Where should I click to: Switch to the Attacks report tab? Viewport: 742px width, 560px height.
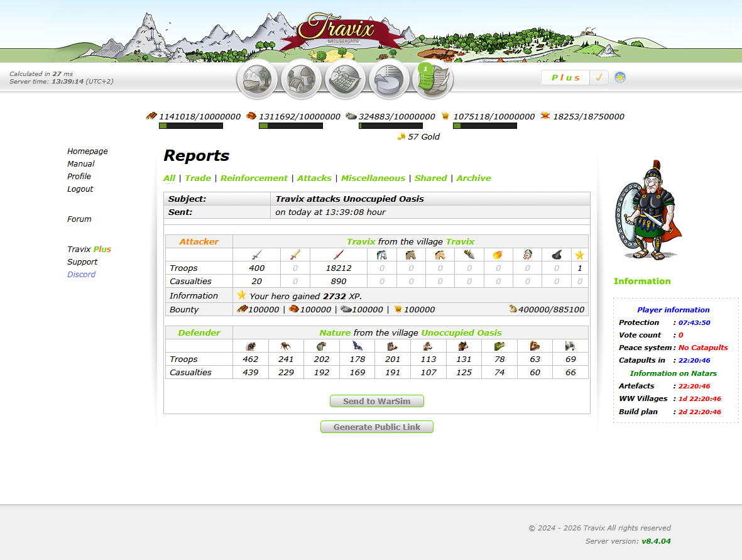click(x=314, y=178)
